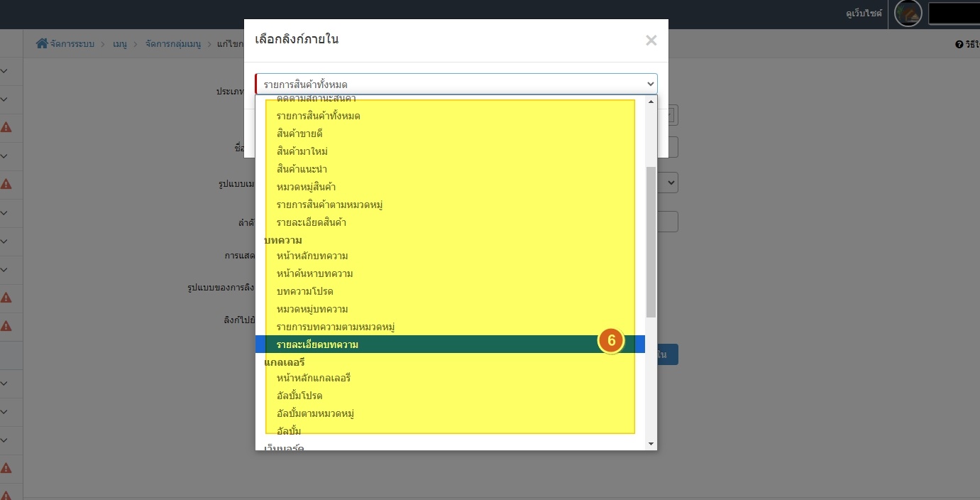Click ดูเว็บไซต์ in the top bar
Viewport: 980px width, 500px height.
pos(864,13)
